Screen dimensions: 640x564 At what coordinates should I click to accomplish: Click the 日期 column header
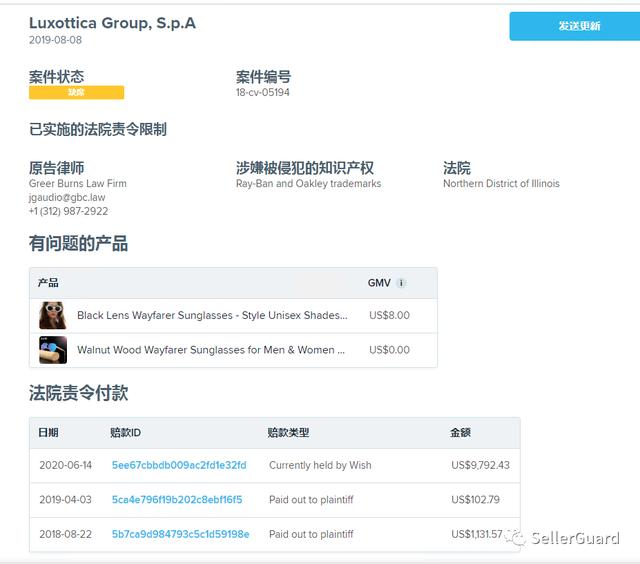48,433
